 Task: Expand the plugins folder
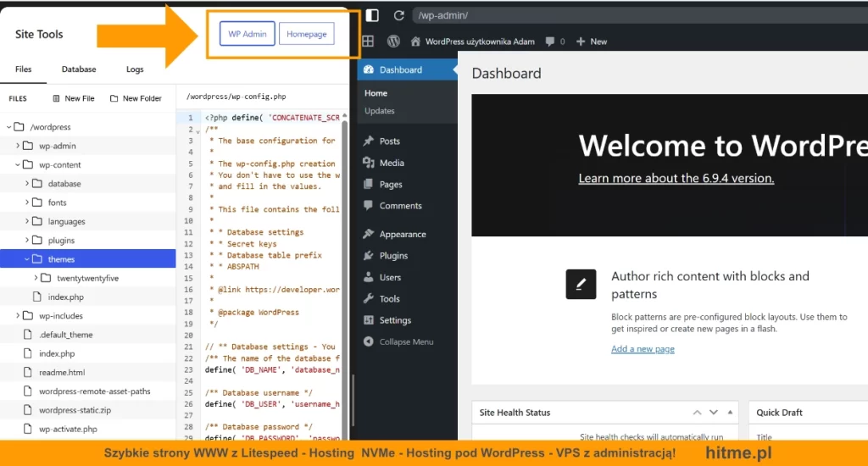tap(26, 240)
